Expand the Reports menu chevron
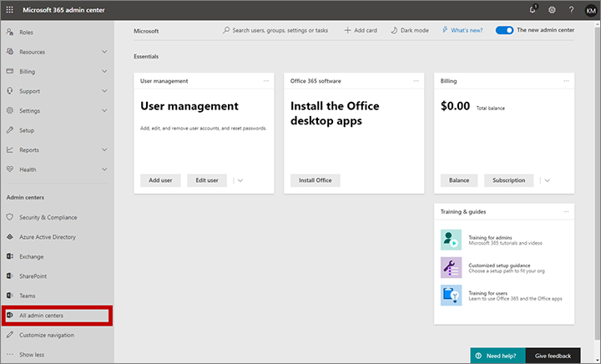 [104, 149]
